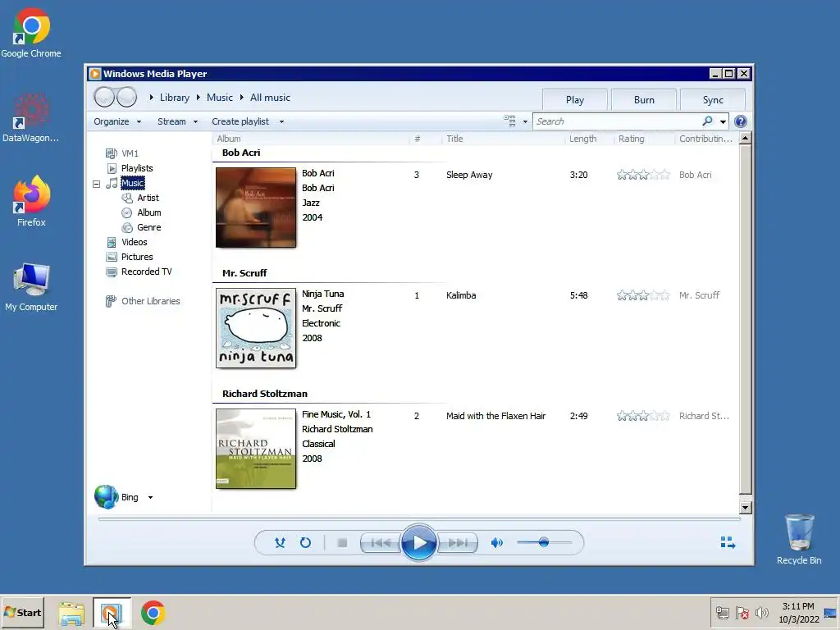Open the Recycle Bin desktop icon
The height and width of the screenshot is (630, 840).
799,539
